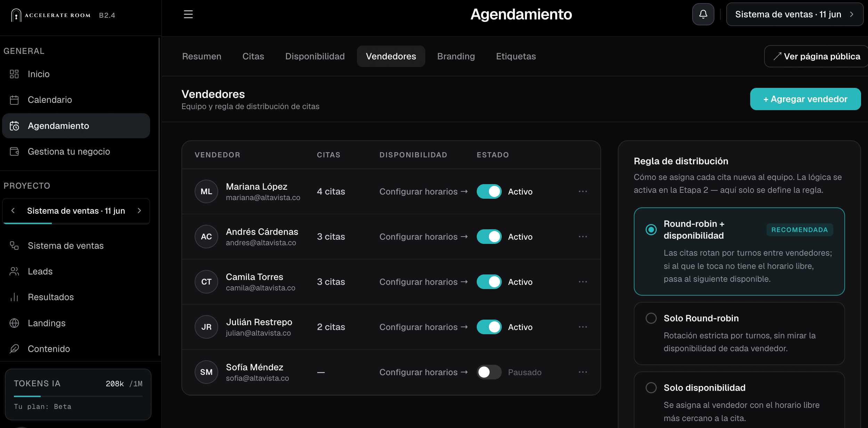Click the project selector teal progress line
The image size is (868, 428).
[28, 223]
